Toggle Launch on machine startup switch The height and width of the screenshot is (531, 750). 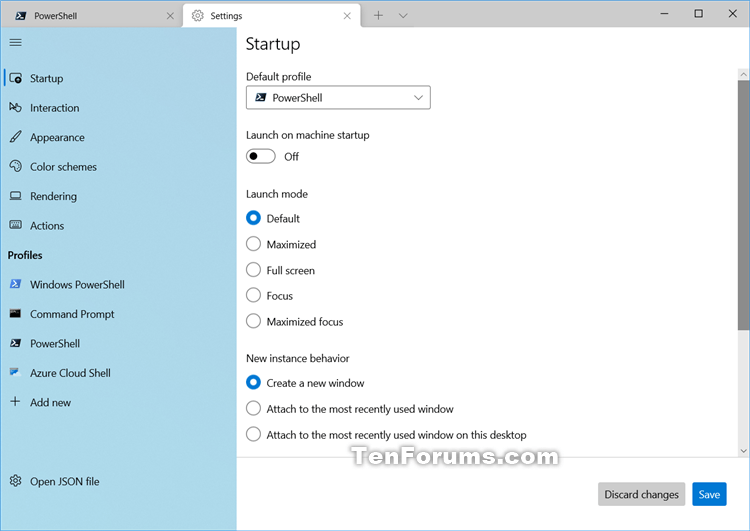click(x=261, y=156)
